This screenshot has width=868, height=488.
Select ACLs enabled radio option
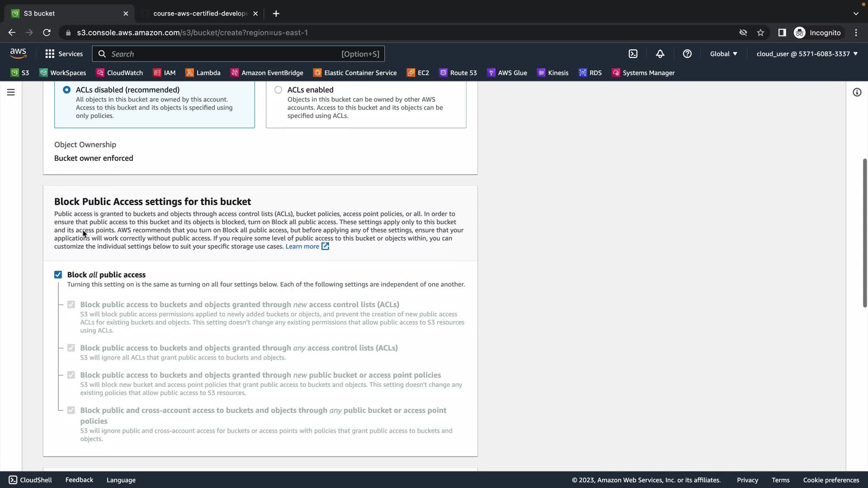(278, 90)
